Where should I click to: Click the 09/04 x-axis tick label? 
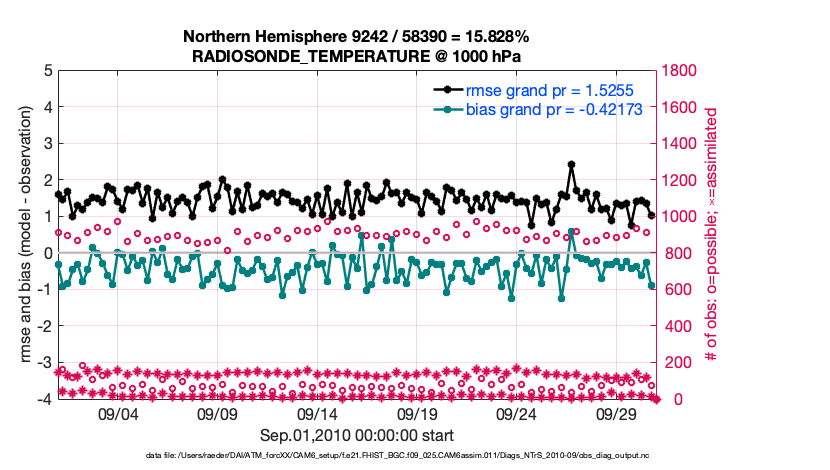(118, 414)
